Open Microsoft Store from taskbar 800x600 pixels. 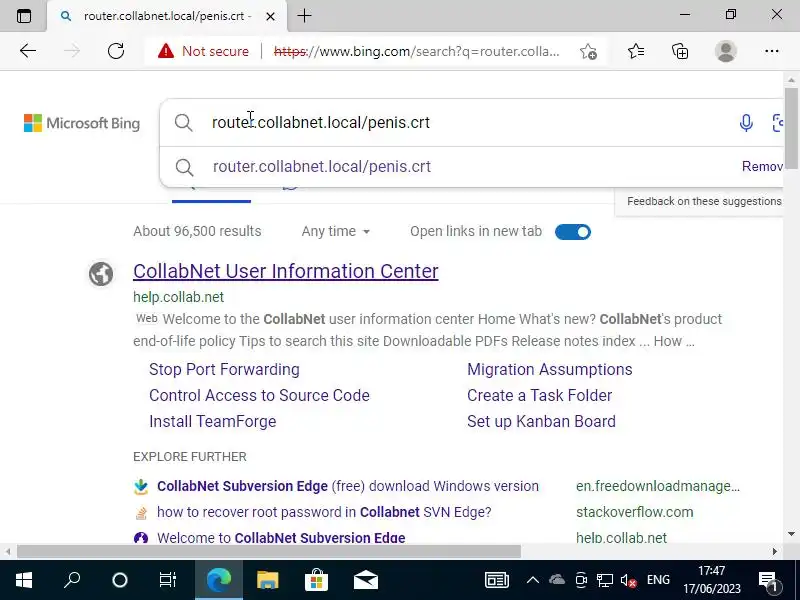click(316, 580)
